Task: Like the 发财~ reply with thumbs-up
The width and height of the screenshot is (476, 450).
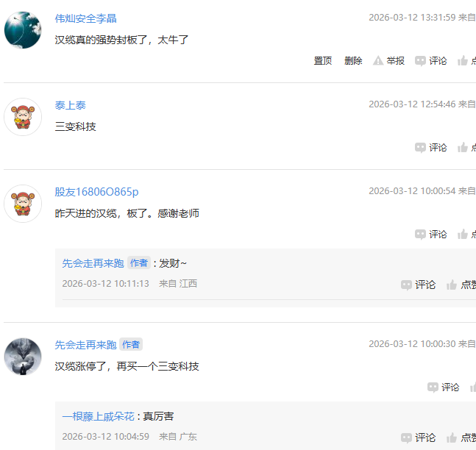Action: coord(461,285)
